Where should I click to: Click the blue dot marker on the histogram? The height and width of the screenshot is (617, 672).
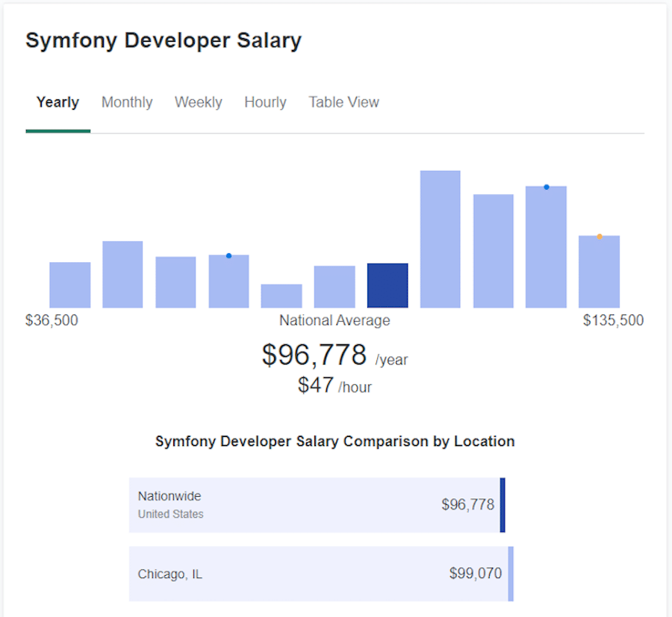coord(546,187)
